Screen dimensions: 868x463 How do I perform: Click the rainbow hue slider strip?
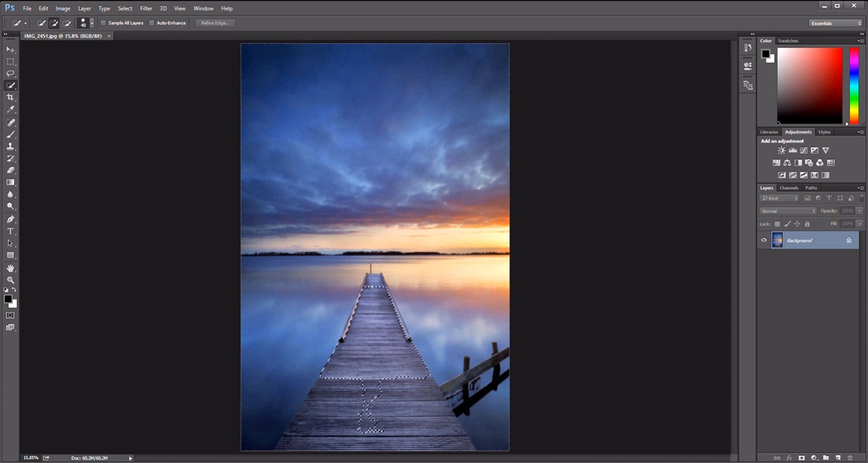coord(854,85)
